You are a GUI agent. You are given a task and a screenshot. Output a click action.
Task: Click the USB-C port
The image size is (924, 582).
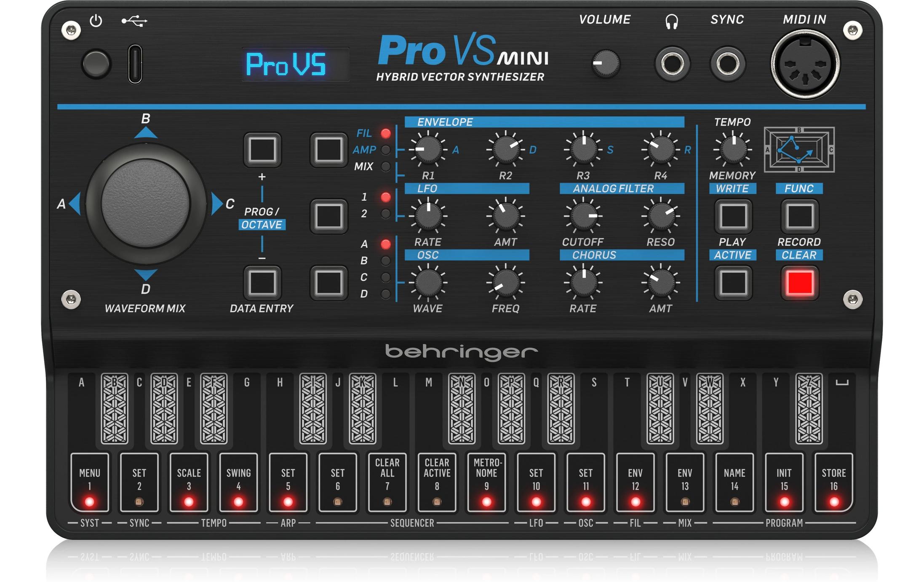point(135,64)
